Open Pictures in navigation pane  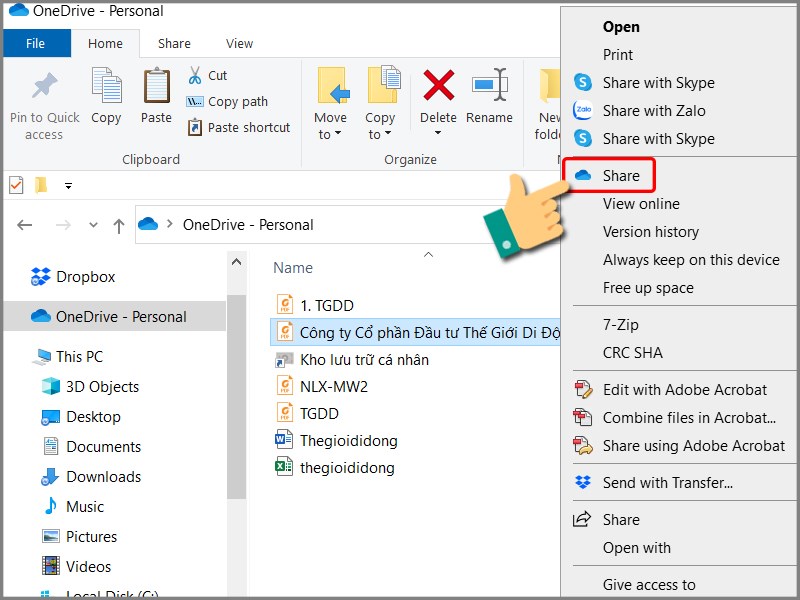79,536
